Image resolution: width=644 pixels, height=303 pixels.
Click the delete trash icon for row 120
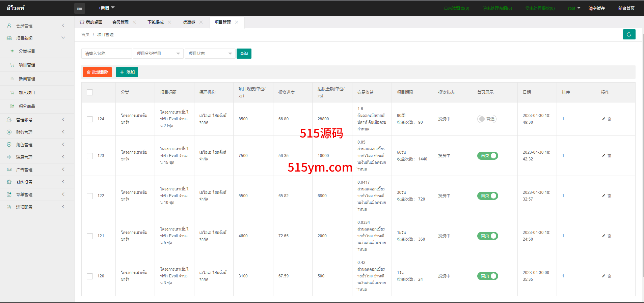(609, 276)
